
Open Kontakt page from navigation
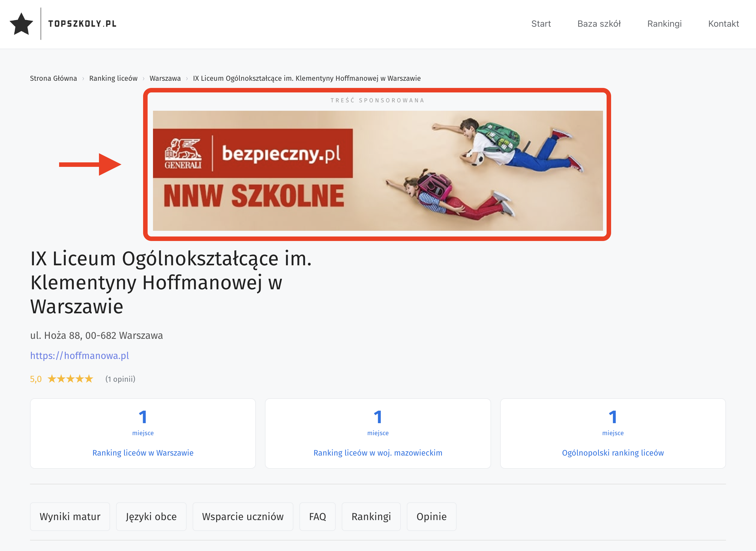click(x=723, y=24)
